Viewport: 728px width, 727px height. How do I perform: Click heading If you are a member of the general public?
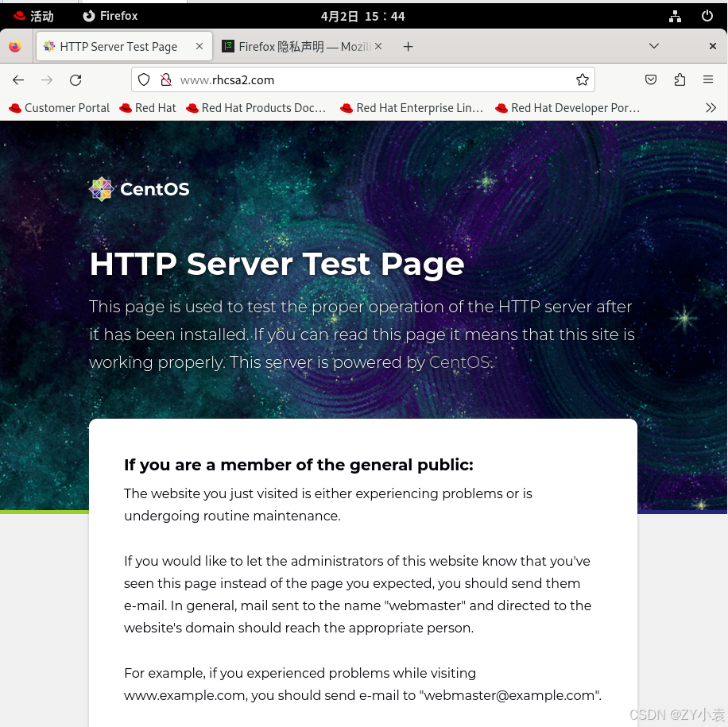299,465
